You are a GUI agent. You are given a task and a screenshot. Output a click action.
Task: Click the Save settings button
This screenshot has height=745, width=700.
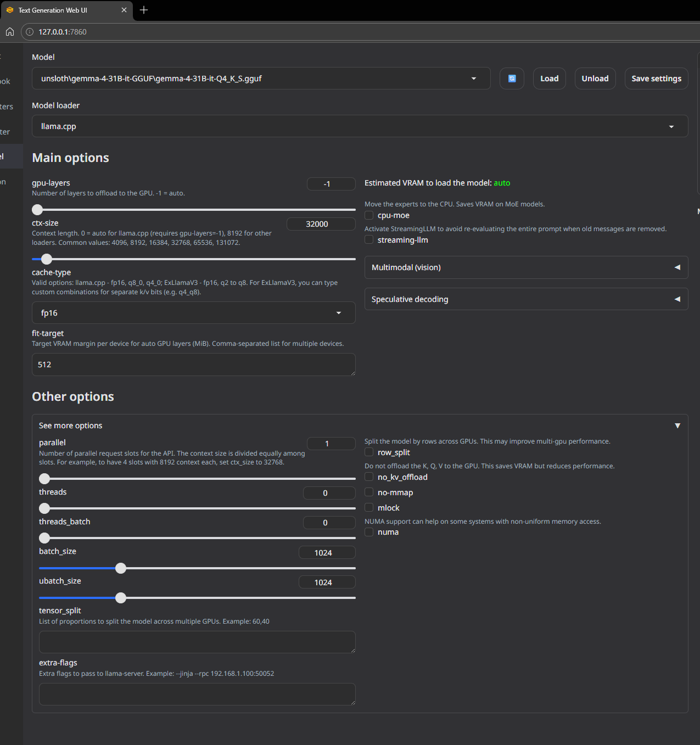(x=656, y=79)
